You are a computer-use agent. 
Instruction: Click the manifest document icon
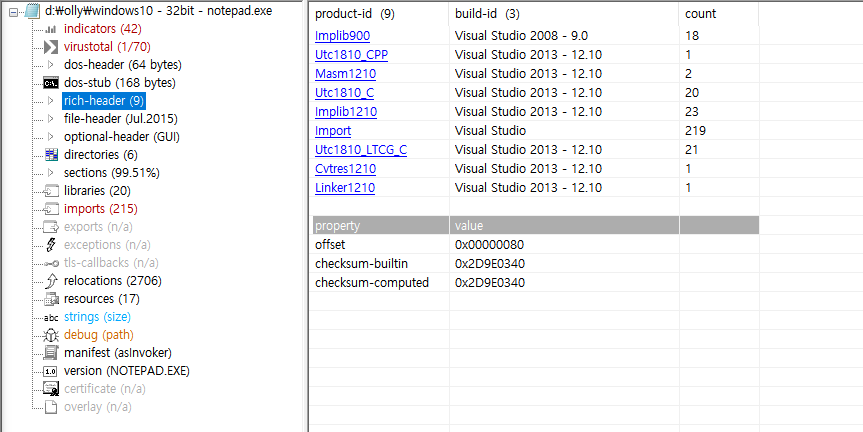[x=51, y=353]
